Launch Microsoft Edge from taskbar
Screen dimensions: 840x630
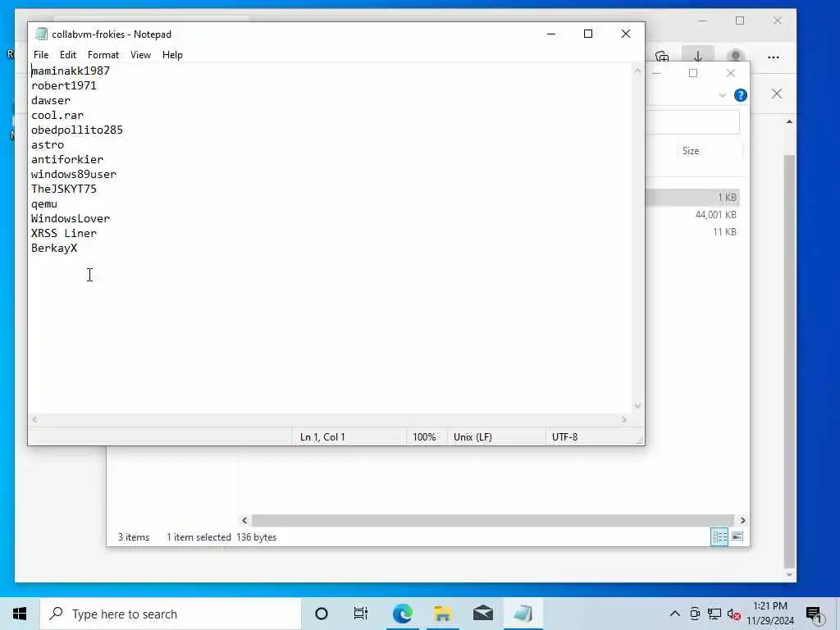(x=402, y=614)
